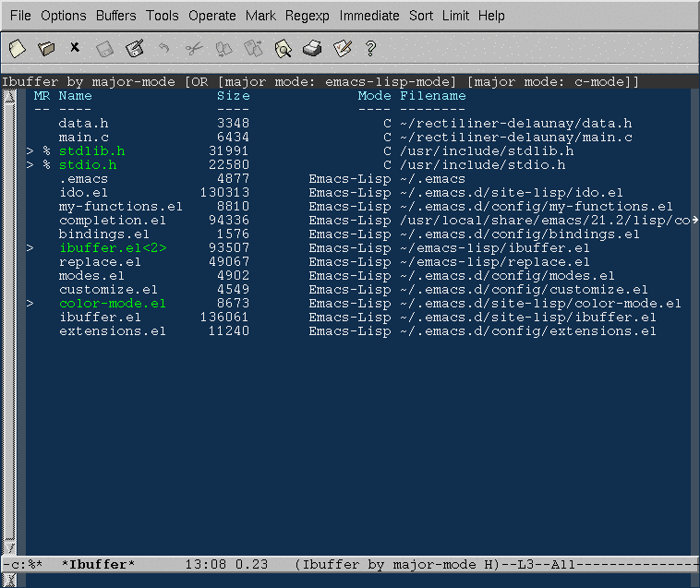
Task: Click the X icon to kill buffer
Action: point(75,47)
